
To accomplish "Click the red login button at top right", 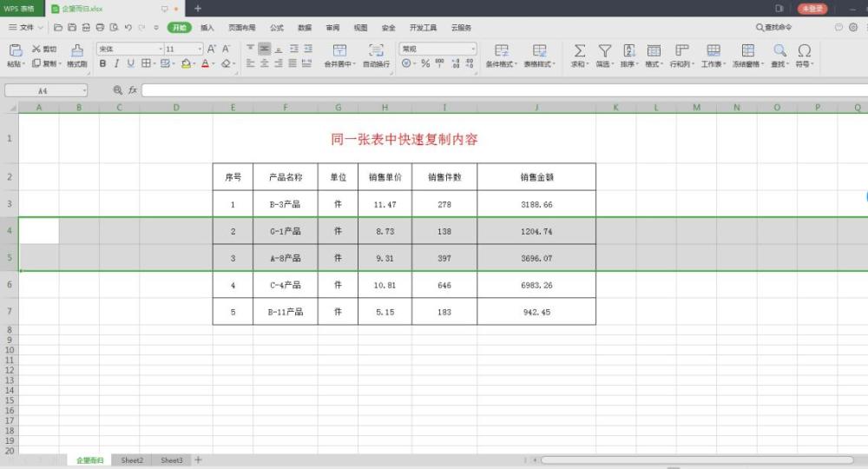I will pyautogui.click(x=812, y=9).
